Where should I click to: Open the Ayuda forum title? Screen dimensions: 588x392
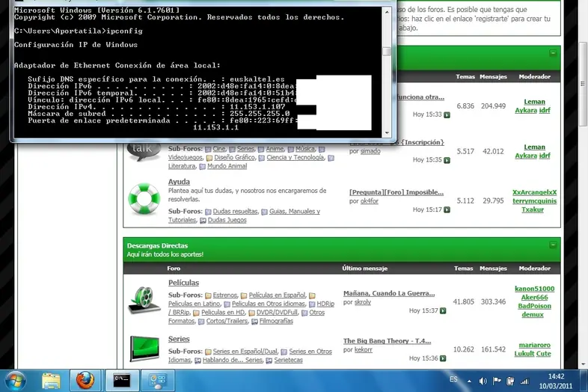[x=179, y=182]
